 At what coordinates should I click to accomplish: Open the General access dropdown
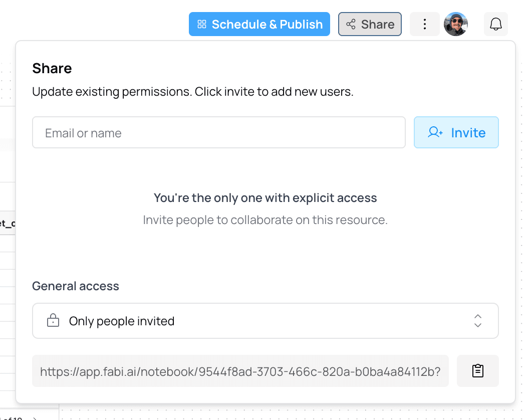coord(265,321)
